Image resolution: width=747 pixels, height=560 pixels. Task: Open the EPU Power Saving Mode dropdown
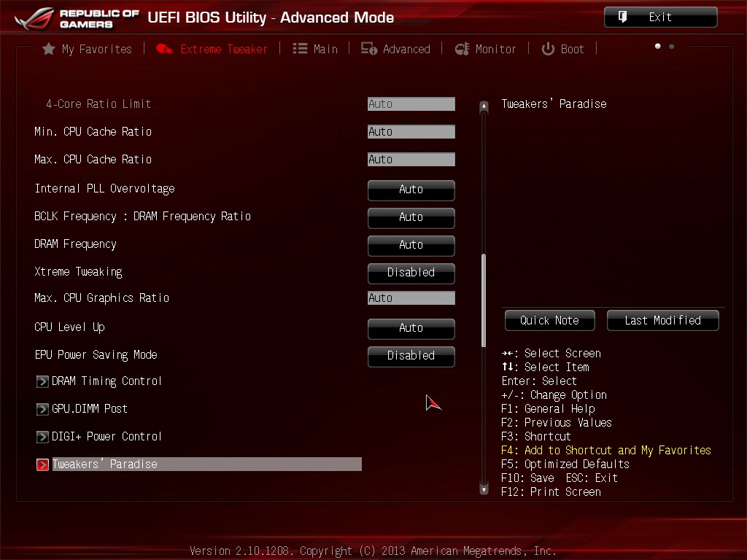click(x=411, y=356)
